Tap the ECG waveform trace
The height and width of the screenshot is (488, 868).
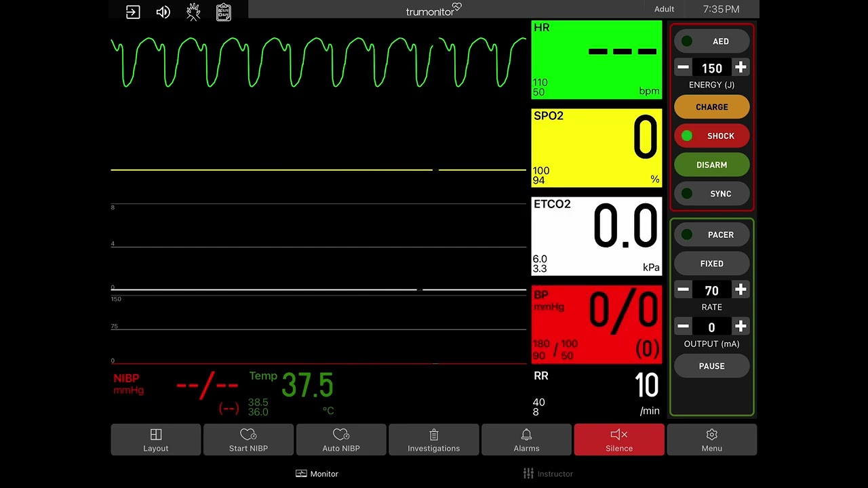[319, 62]
